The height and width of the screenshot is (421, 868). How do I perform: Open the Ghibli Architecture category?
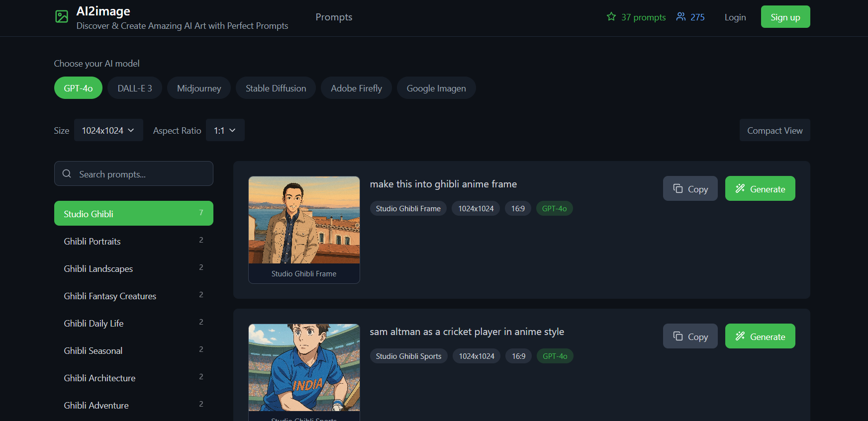click(x=134, y=378)
